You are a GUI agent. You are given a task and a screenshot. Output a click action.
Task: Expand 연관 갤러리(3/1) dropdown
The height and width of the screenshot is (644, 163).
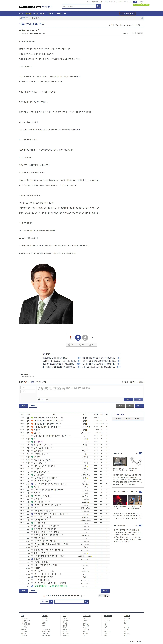pyautogui.click(x=120, y=25)
